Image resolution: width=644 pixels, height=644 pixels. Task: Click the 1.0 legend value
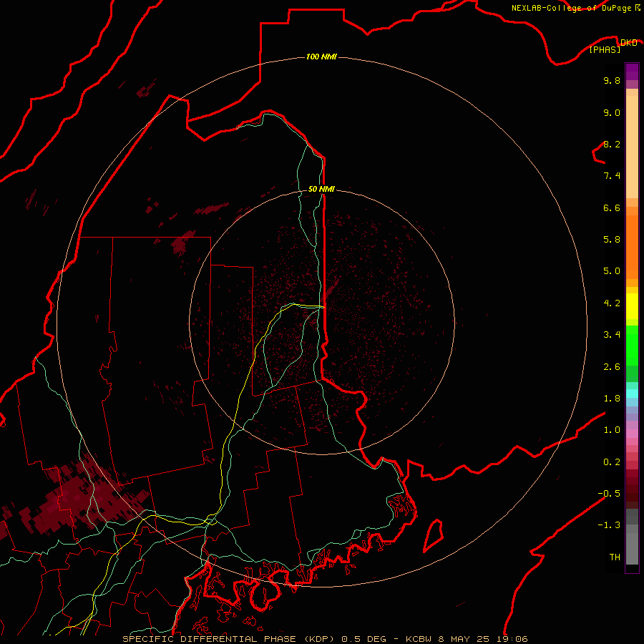(612, 430)
